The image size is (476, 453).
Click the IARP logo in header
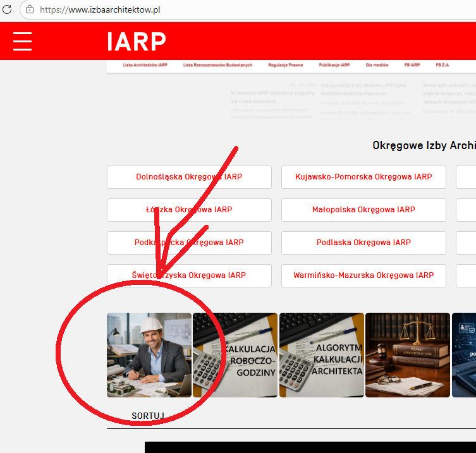tap(136, 42)
